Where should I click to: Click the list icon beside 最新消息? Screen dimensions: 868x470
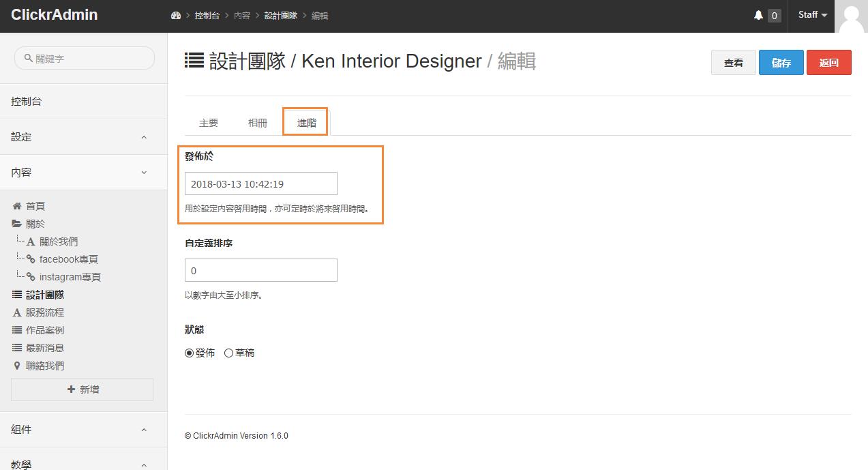17,348
